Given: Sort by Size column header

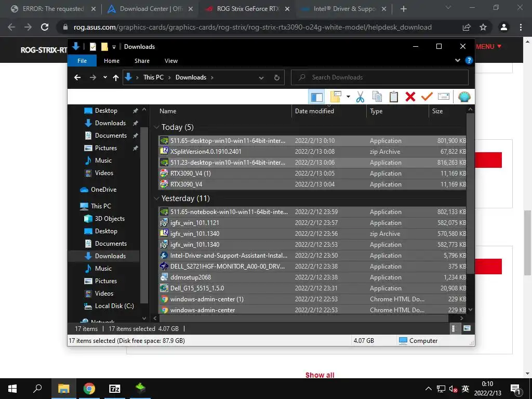Looking at the screenshot, I should point(437,111).
